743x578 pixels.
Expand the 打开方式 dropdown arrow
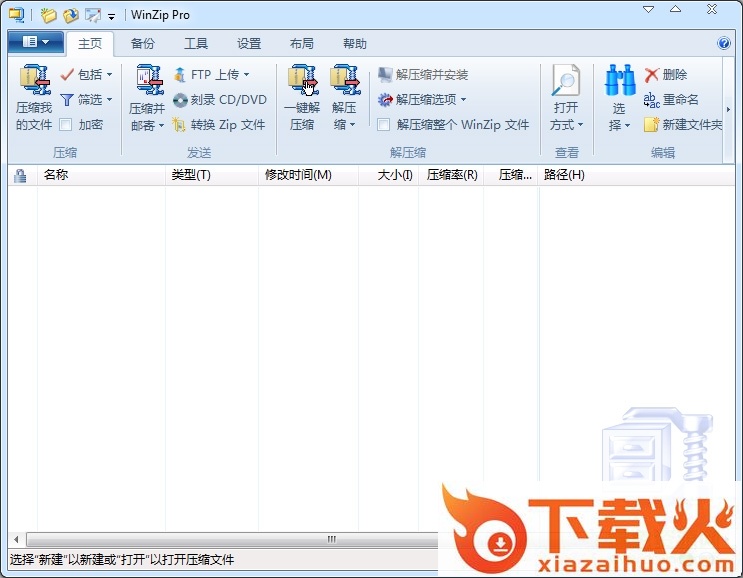click(580, 125)
